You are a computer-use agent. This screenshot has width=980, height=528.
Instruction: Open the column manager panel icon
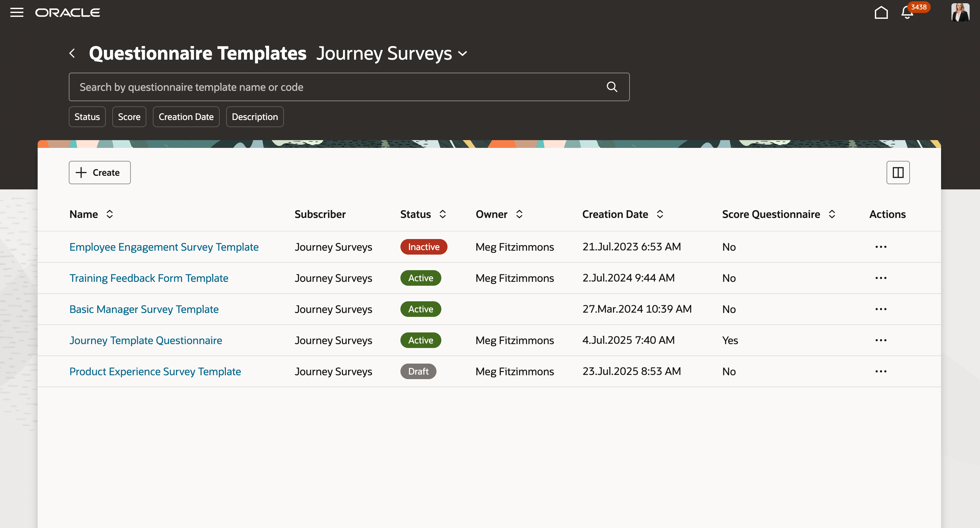tap(898, 172)
